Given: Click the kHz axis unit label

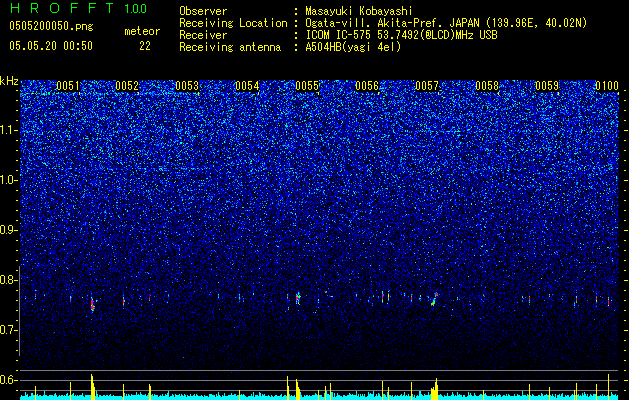Looking at the screenshot, I should click(9, 81).
